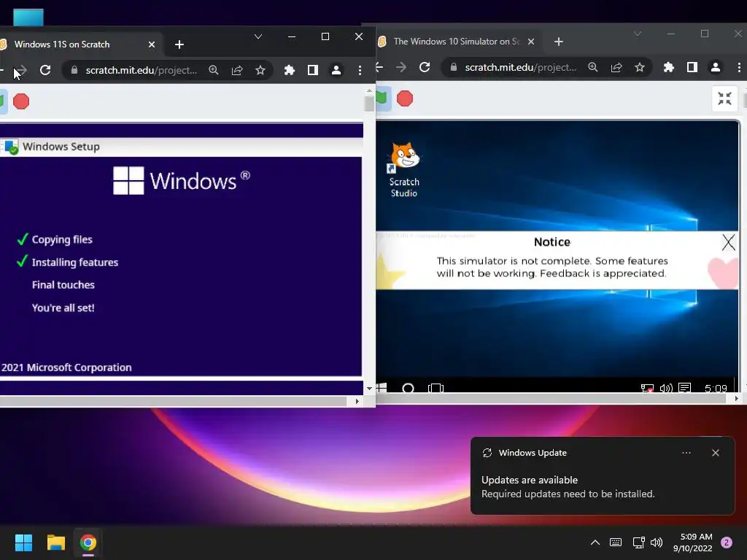Reload the Windows 11S on Scratch page
Screen dimensions: 747x560
pos(45,70)
